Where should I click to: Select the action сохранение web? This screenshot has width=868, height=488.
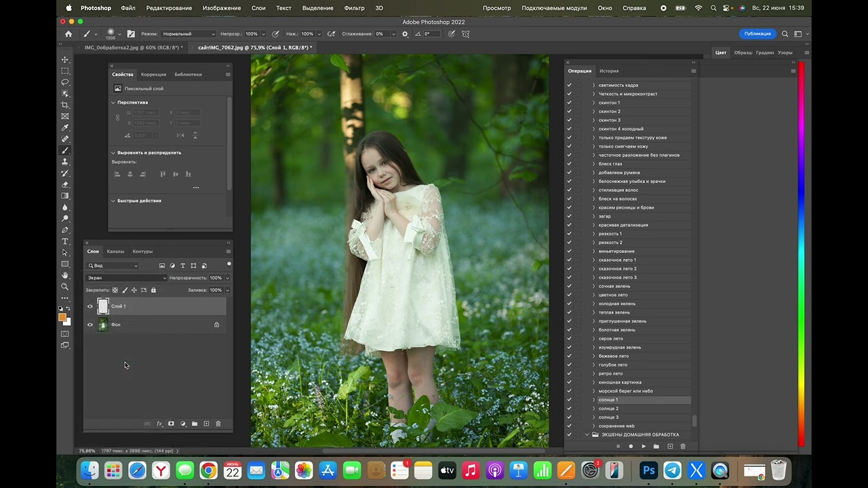click(x=616, y=426)
